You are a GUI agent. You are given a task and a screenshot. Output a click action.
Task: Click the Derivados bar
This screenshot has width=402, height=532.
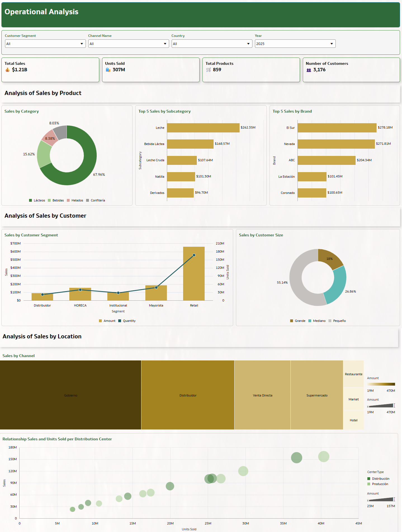click(180, 193)
